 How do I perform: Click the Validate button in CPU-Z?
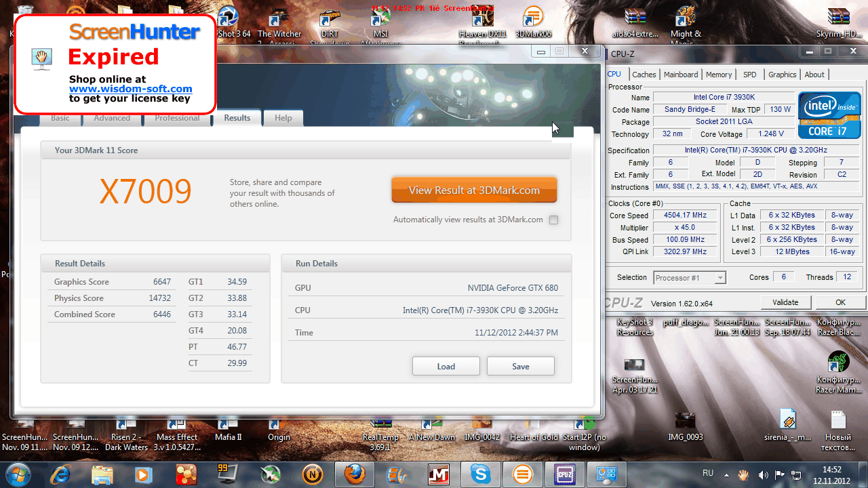(785, 302)
